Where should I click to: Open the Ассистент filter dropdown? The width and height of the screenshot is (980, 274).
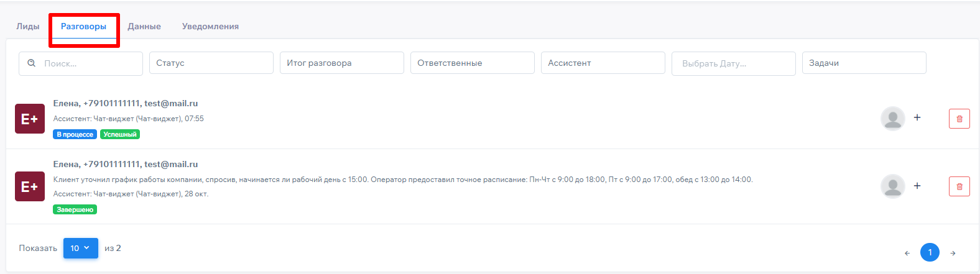603,63
